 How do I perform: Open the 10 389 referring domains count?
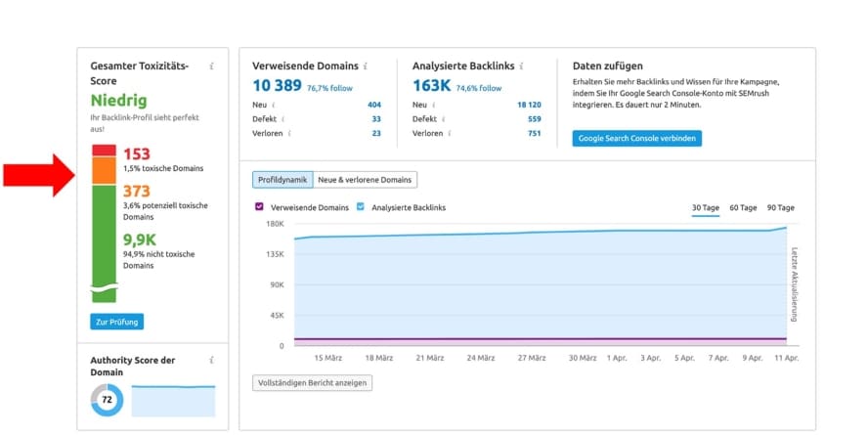pyautogui.click(x=277, y=86)
